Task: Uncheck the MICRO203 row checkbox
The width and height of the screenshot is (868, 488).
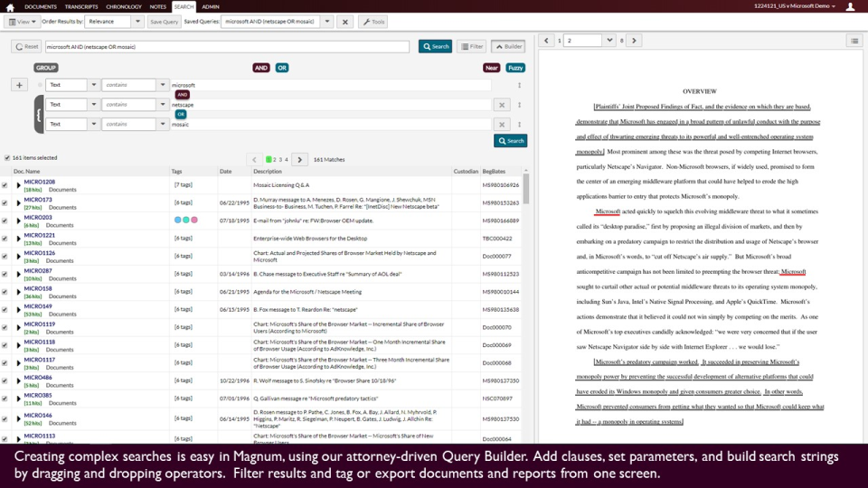Action: point(5,221)
